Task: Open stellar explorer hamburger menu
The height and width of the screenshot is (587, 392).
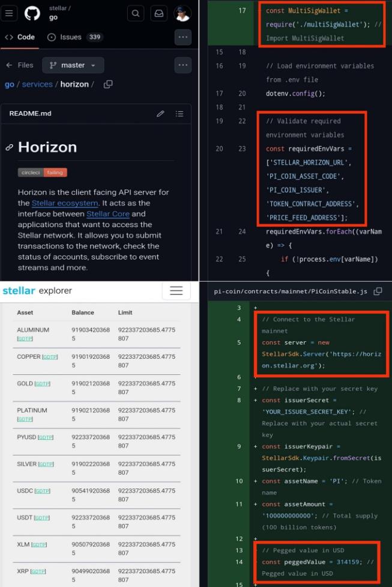Action: click(x=176, y=291)
